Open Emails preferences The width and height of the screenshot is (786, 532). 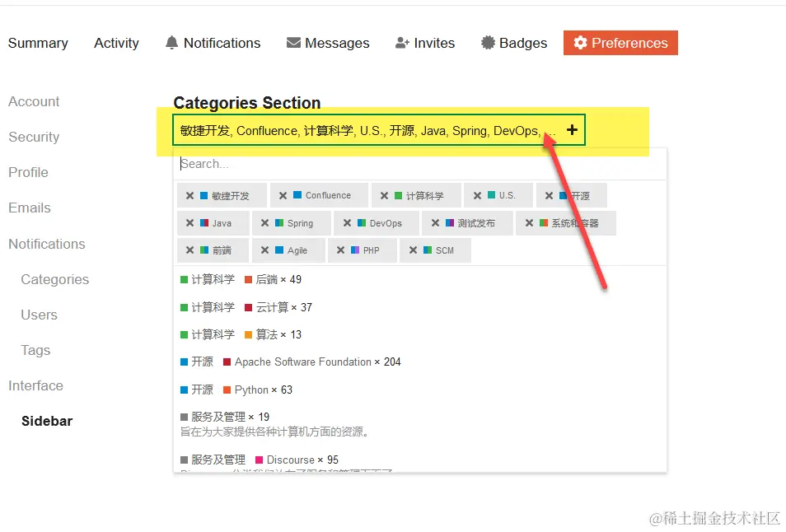click(29, 208)
